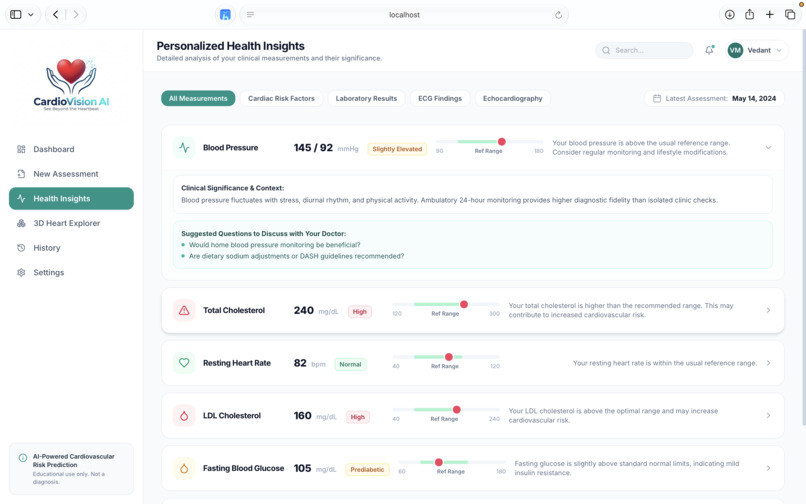Click the Total Cholesterol range slider marker
806x504 pixels.
pyautogui.click(x=464, y=304)
